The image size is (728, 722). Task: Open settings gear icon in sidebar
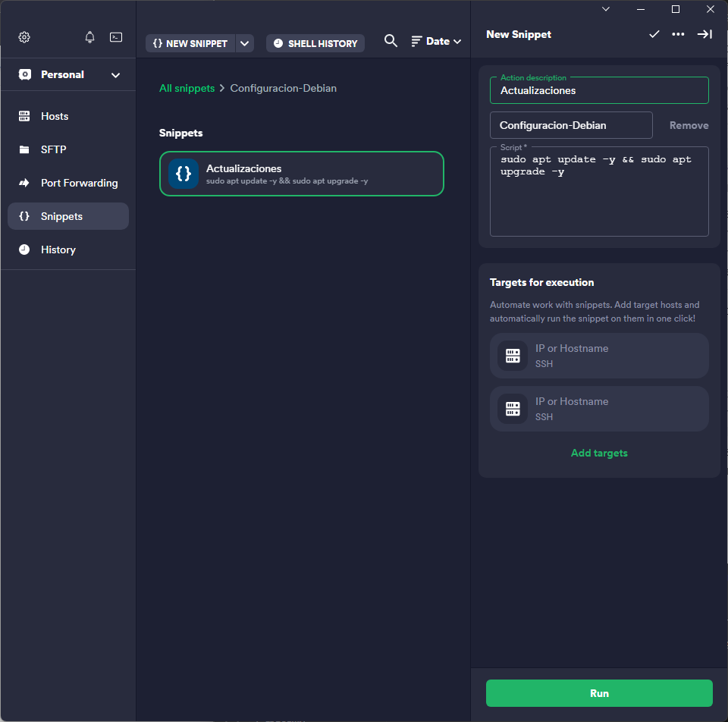pyautogui.click(x=24, y=37)
